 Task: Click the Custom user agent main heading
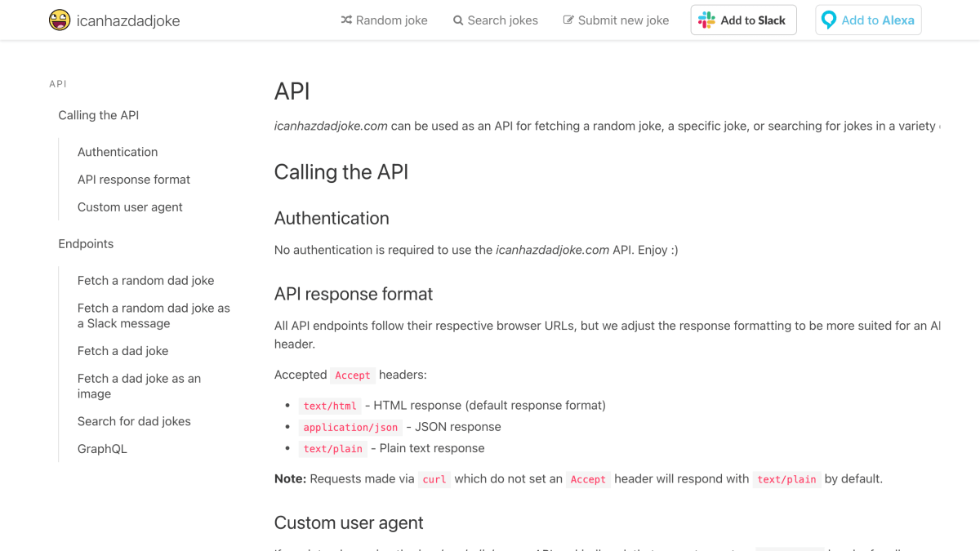pos(349,522)
